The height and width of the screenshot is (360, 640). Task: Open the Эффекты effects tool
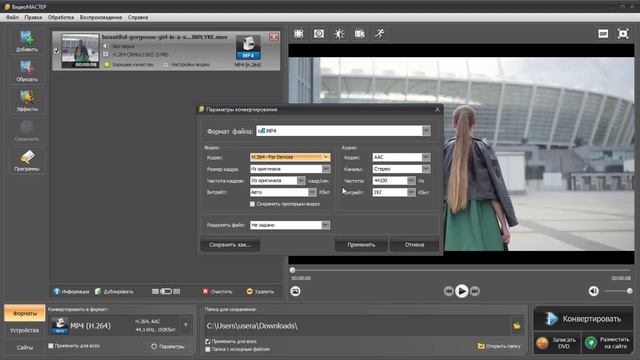(27, 101)
